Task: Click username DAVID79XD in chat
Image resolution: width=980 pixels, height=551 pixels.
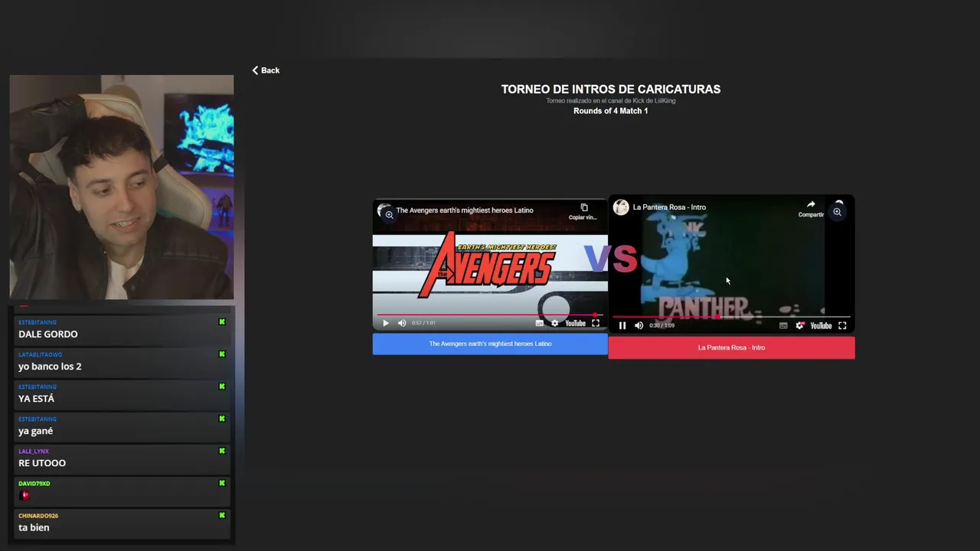Action: 34,484
